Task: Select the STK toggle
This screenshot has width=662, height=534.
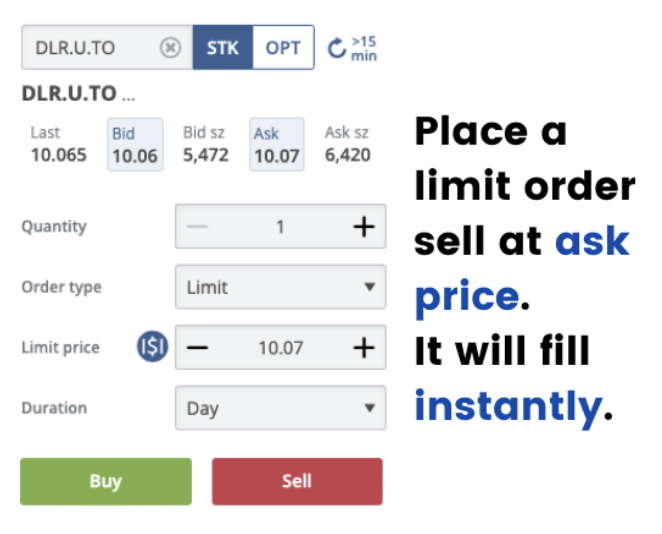Action: (223, 48)
